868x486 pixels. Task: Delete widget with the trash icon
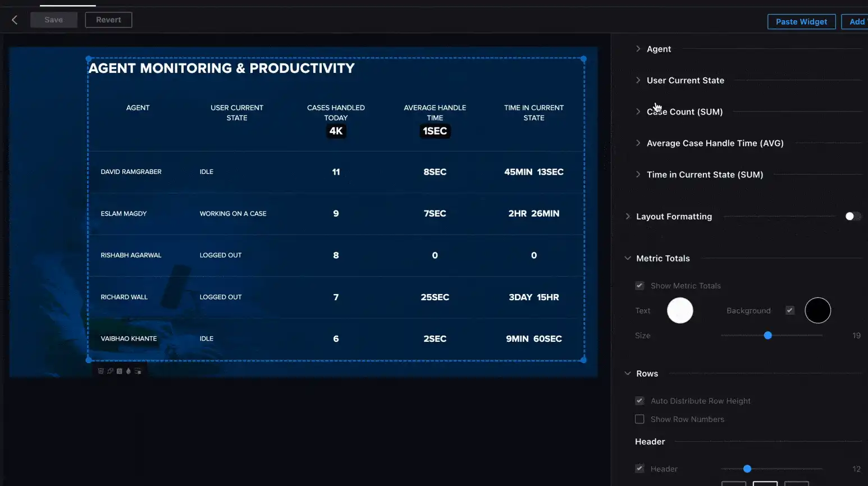coord(100,371)
